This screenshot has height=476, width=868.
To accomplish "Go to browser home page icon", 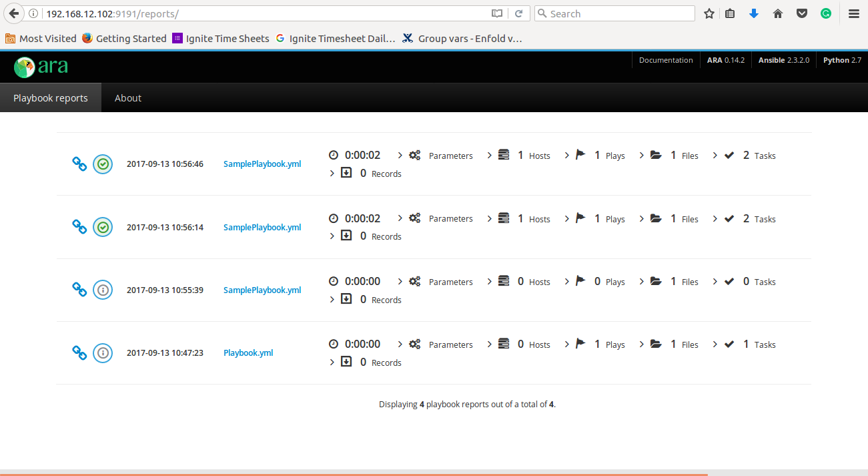I will point(778,13).
